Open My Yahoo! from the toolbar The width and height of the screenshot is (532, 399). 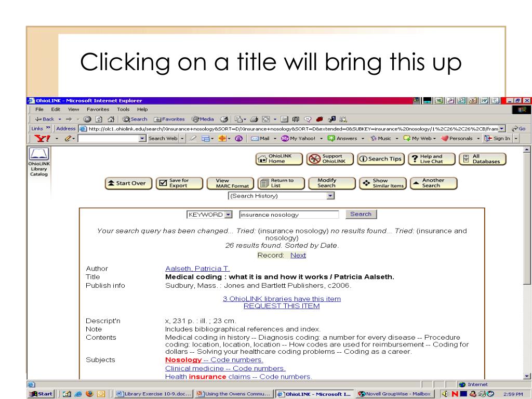[x=298, y=138]
